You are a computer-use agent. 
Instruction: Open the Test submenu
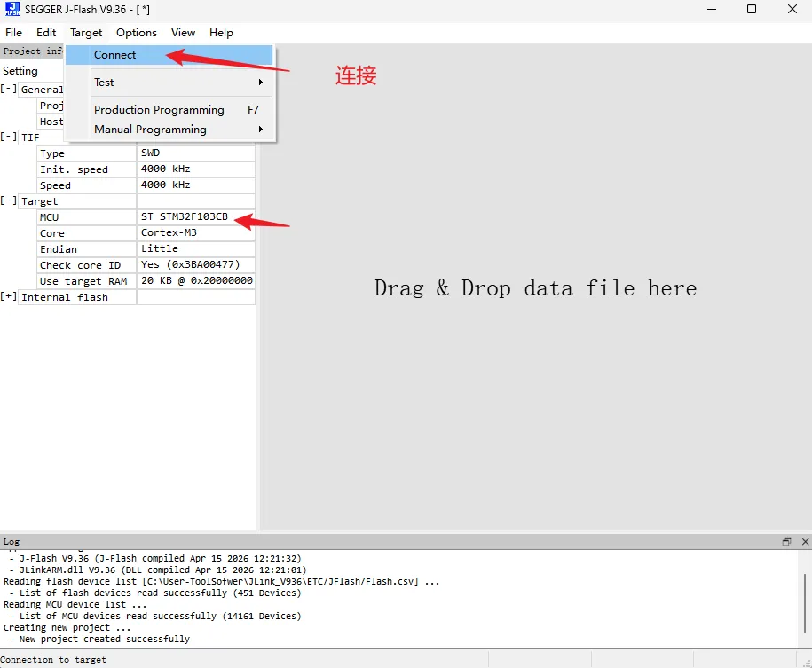[x=169, y=83]
